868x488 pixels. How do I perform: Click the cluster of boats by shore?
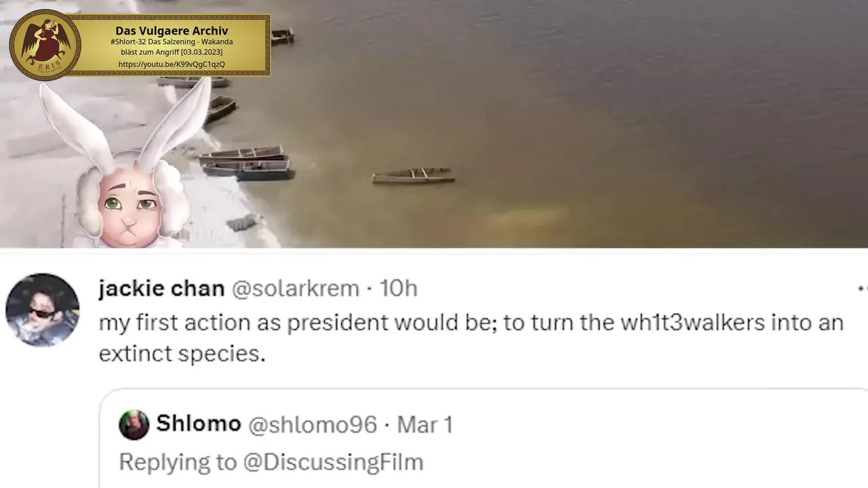(247, 163)
